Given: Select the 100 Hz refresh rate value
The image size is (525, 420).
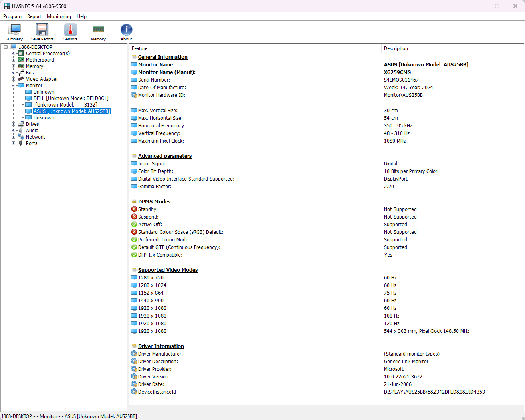Looking at the screenshot, I should [x=392, y=316].
